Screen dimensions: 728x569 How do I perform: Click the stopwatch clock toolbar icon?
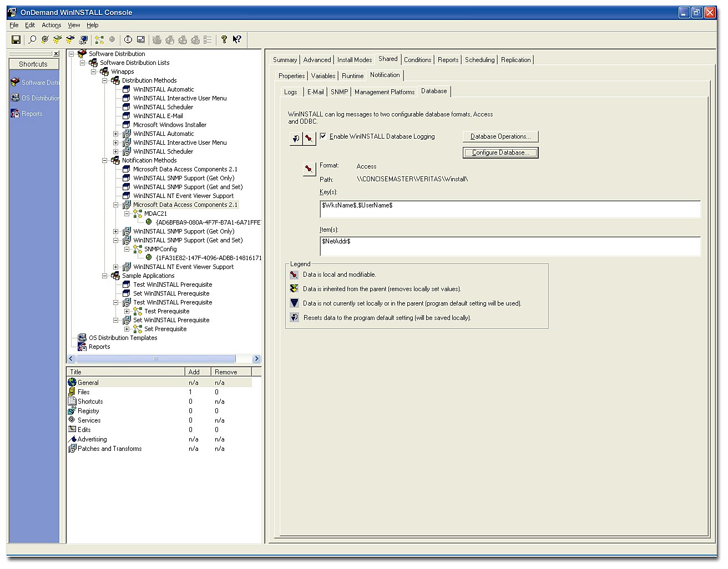tap(128, 39)
